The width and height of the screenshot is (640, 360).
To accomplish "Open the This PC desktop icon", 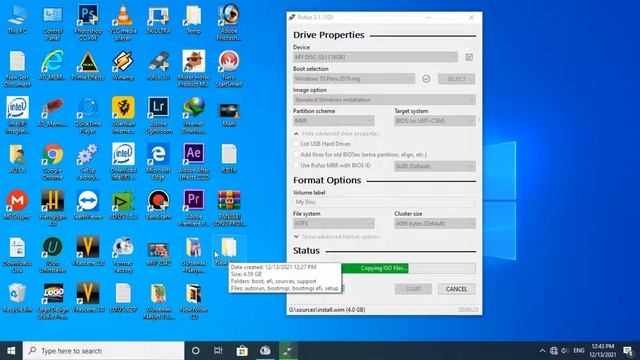I will tap(18, 20).
